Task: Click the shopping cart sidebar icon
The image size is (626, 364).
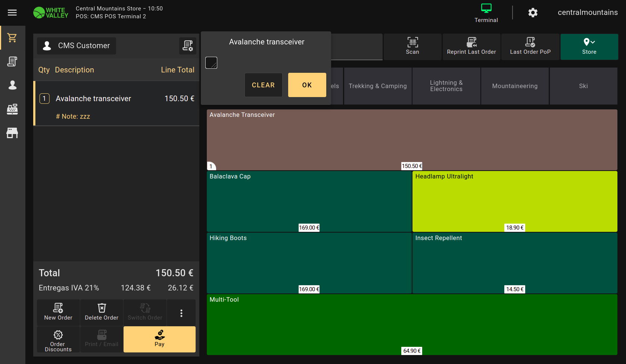Action: (x=12, y=38)
